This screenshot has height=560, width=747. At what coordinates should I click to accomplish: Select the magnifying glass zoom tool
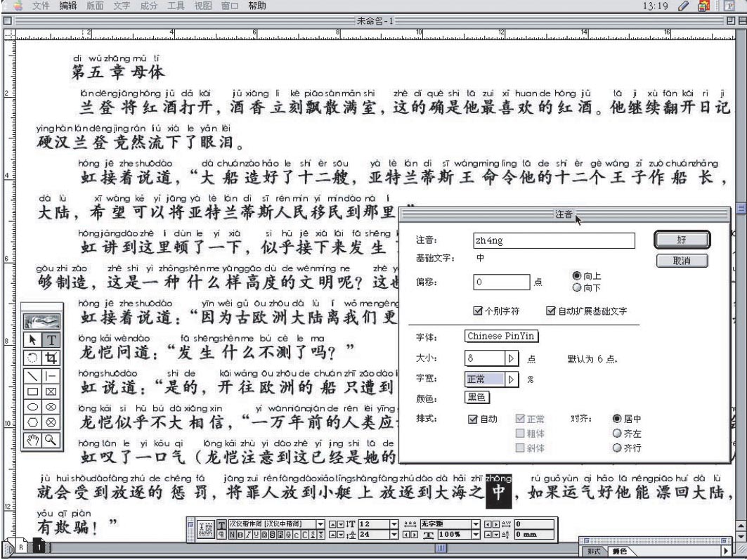tap(51, 441)
